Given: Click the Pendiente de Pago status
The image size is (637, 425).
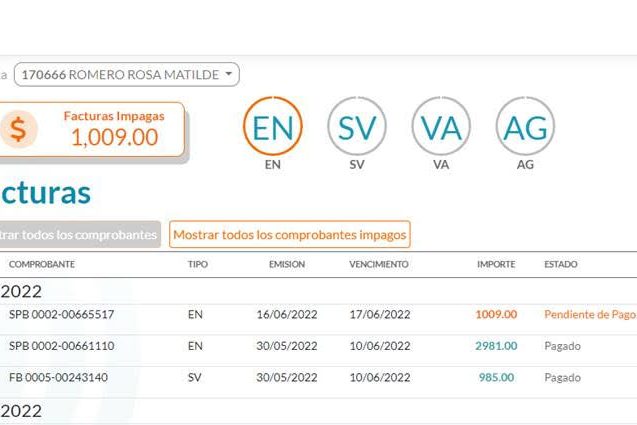Looking at the screenshot, I should pyautogui.click(x=589, y=314).
